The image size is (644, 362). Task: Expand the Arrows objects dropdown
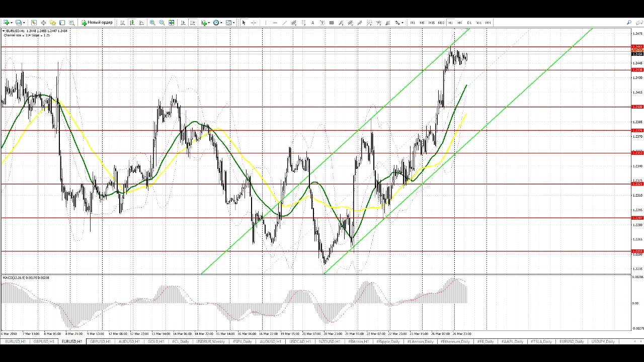(x=403, y=23)
